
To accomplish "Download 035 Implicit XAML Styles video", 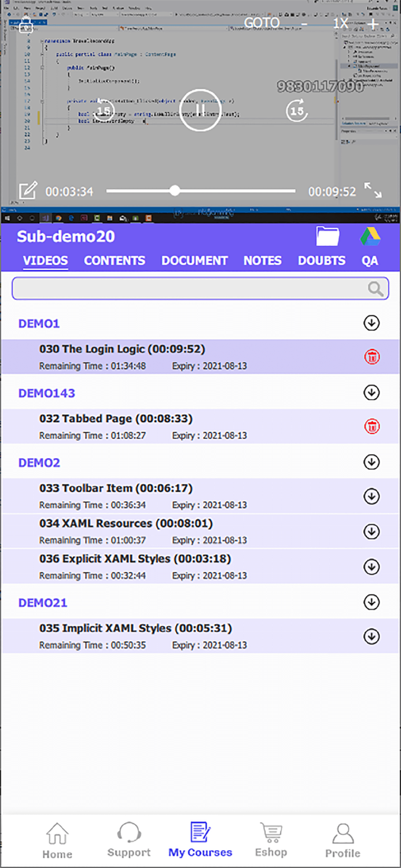I will pyautogui.click(x=371, y=636).
